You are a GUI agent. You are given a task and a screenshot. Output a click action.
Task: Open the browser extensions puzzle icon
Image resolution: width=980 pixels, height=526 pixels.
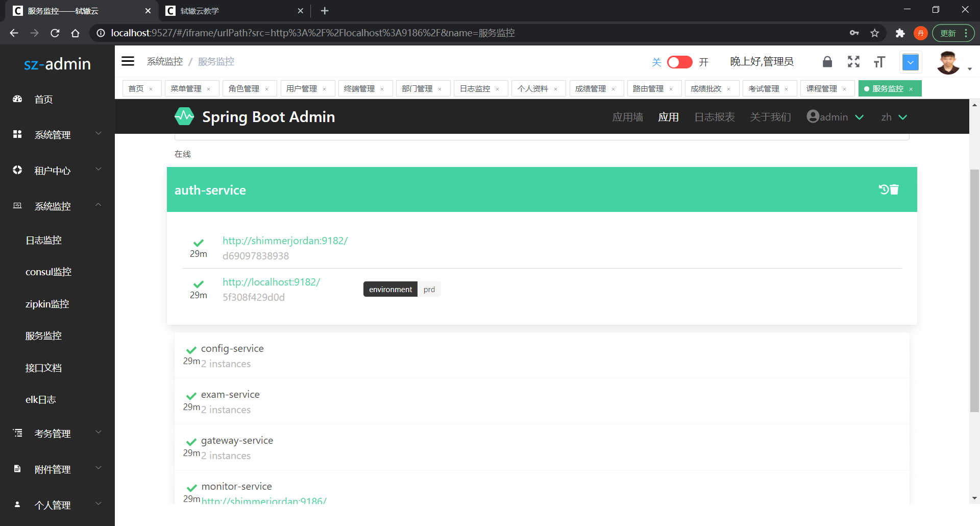tap(900, 33)
